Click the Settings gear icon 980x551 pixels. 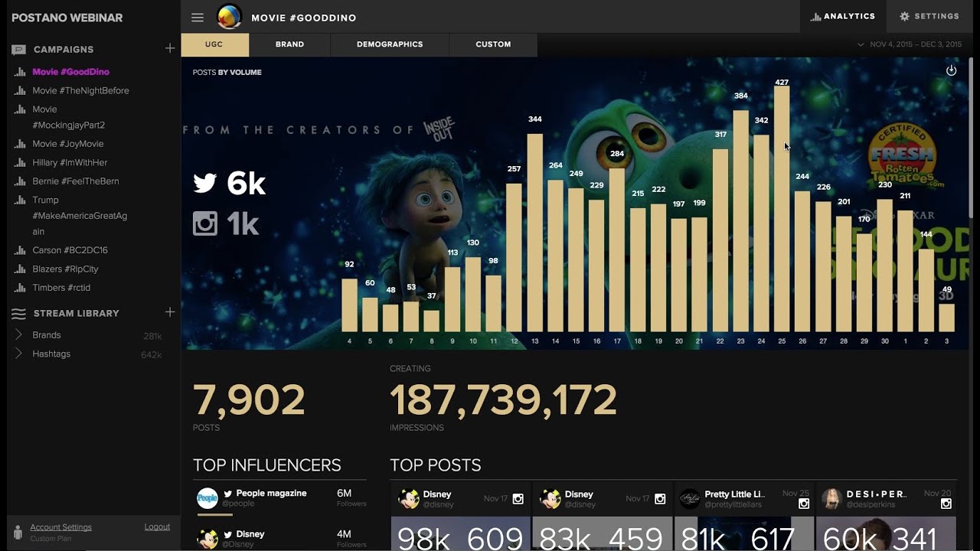[905, 16]
